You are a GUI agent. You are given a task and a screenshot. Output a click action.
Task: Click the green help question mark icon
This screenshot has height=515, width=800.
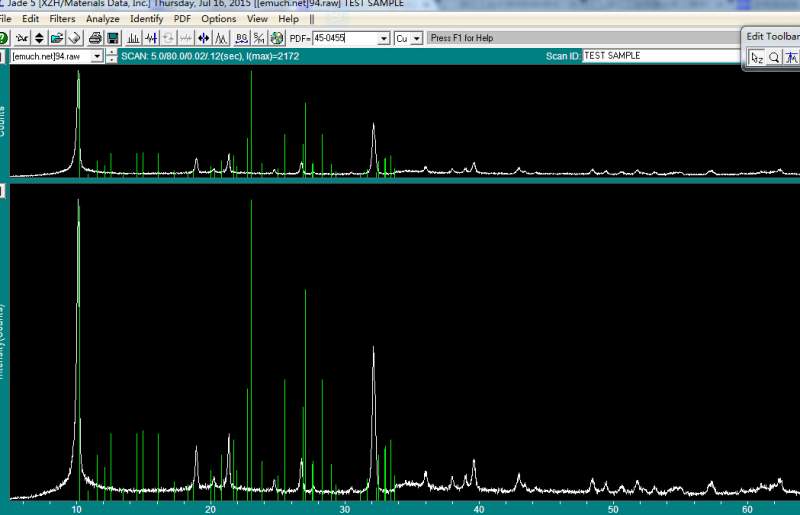tap(3, 38)
